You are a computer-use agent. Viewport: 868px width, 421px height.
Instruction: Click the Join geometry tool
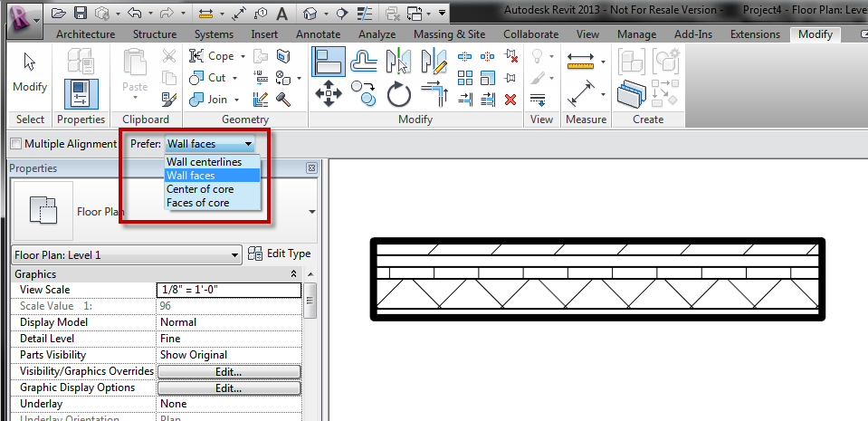(x=208, y=100)
